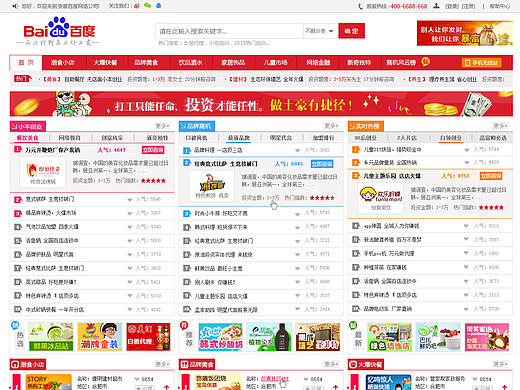Click the rank 1 badge in 品牌商机 list

pos(187,150)
